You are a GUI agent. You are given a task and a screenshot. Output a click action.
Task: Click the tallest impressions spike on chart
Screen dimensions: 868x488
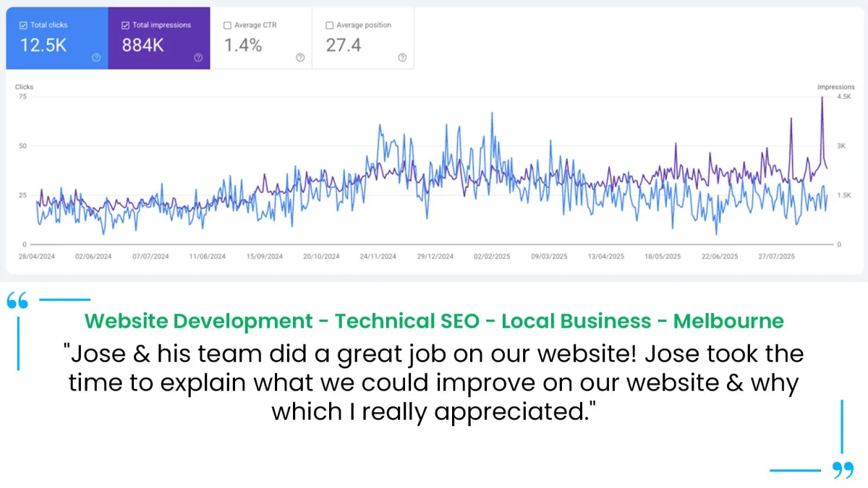822,98
